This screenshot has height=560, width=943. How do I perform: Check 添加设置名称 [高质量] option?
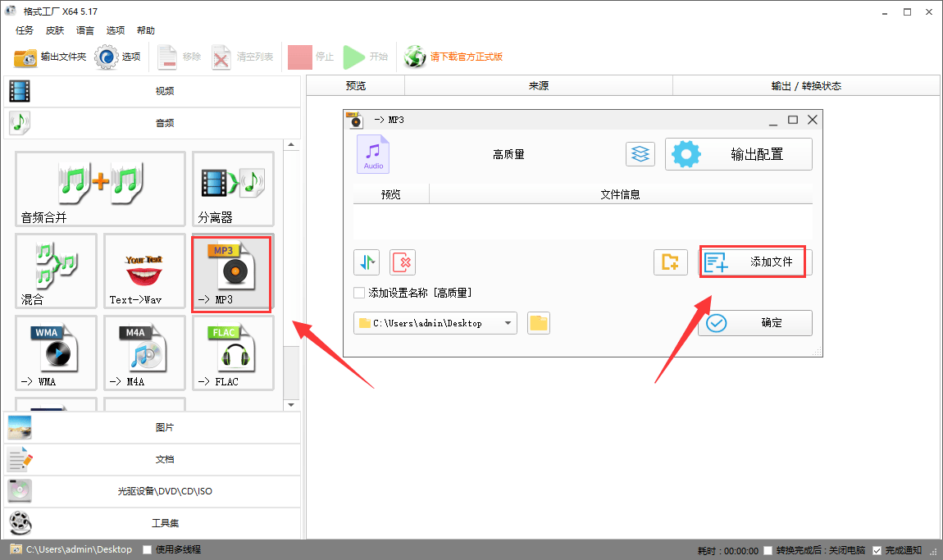tap(359, 293)
